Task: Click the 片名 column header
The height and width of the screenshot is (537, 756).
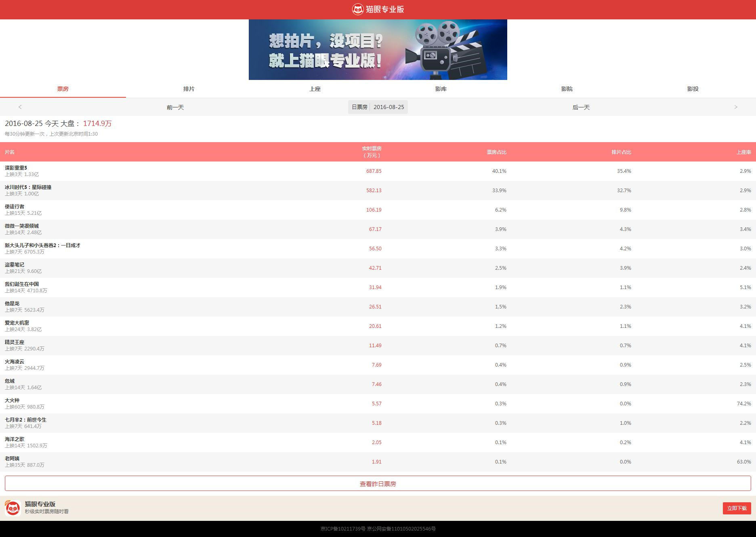Action: pos(10,152)
